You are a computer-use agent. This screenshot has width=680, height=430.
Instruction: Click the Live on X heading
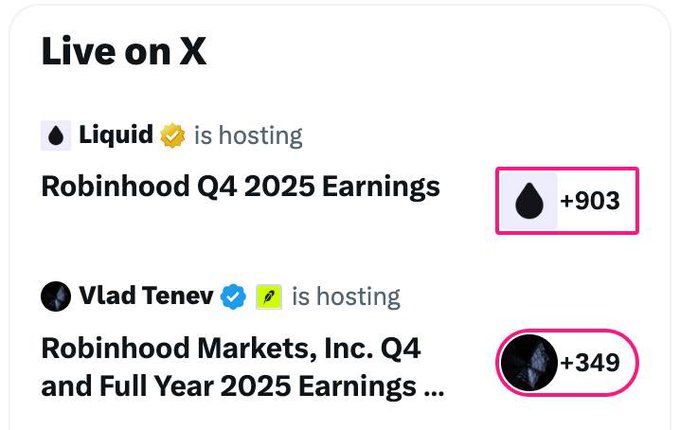(x=124, y=52)
